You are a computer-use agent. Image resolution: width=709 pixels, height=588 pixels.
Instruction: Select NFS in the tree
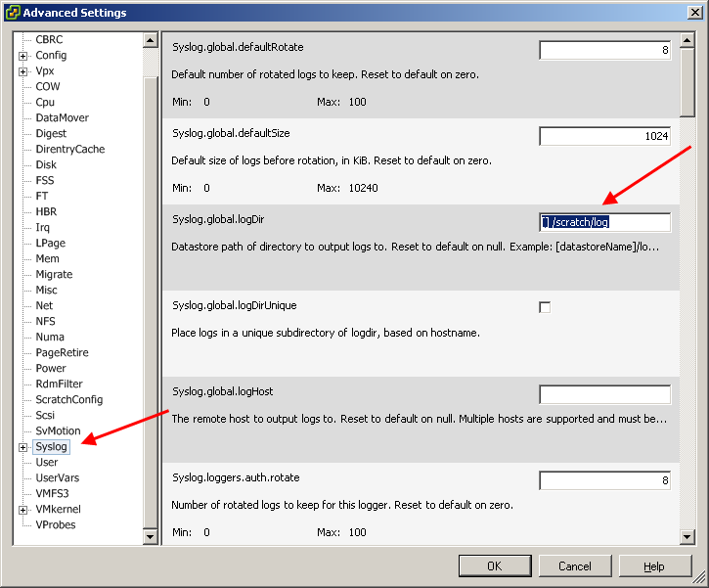point(46,321)
